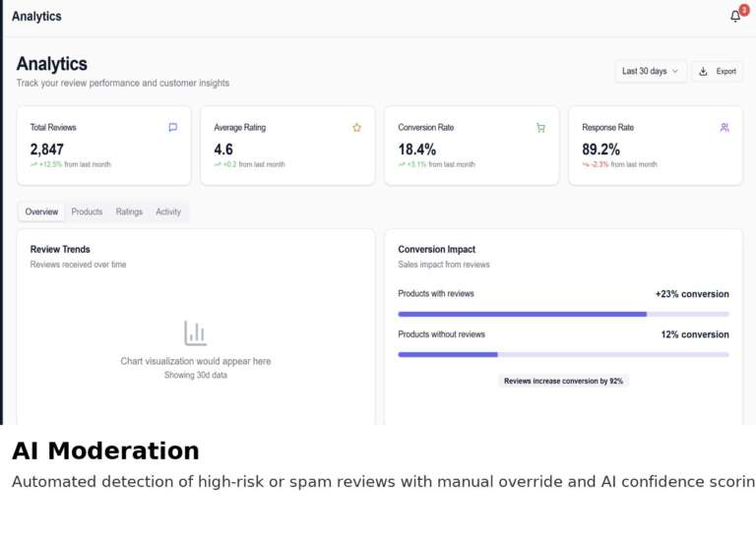This screenshot has height=543, width=756.
Task: Open the Last 30 days dropdown
Action: pos(650,71)
